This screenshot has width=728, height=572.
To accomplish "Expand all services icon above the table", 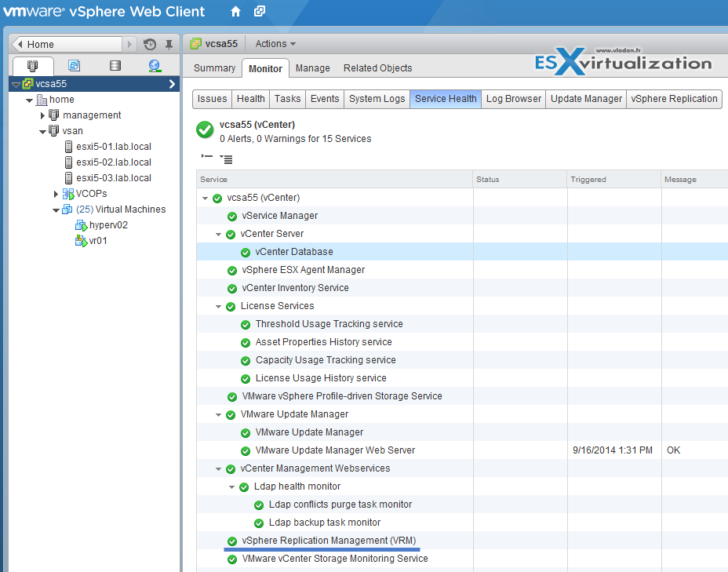I will [x=226, y=159].
